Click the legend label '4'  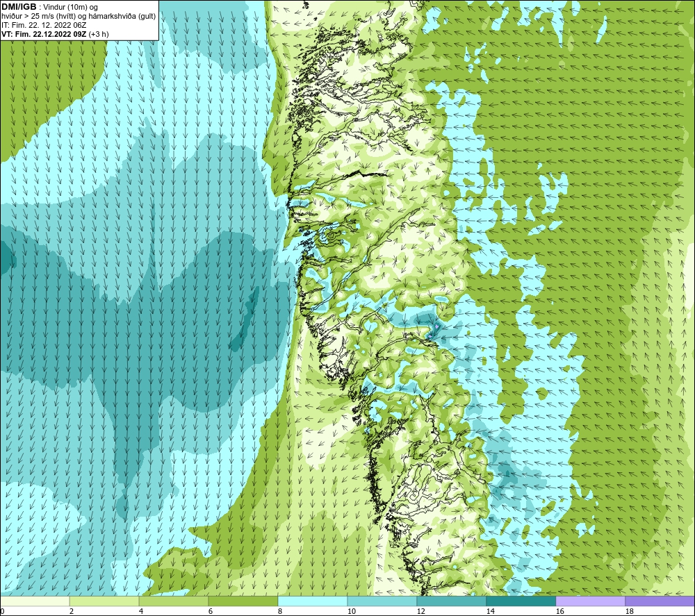click(141, 611)
